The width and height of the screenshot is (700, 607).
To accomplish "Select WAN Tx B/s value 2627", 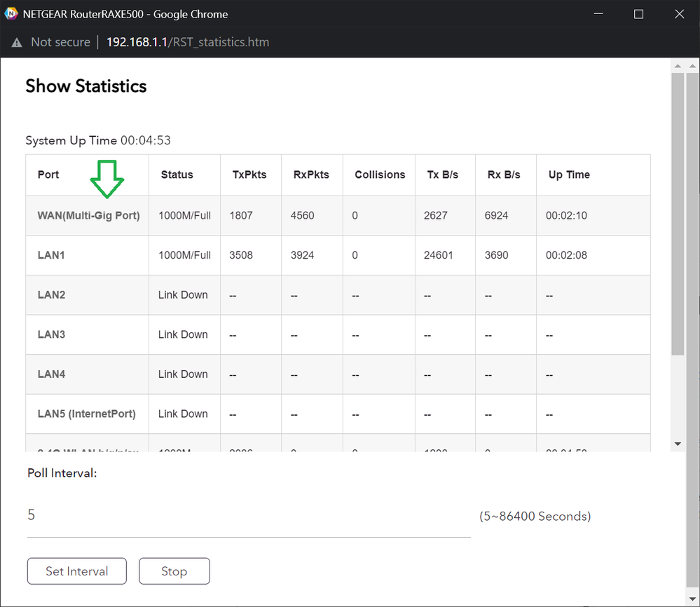I will (x=436, y=215).
